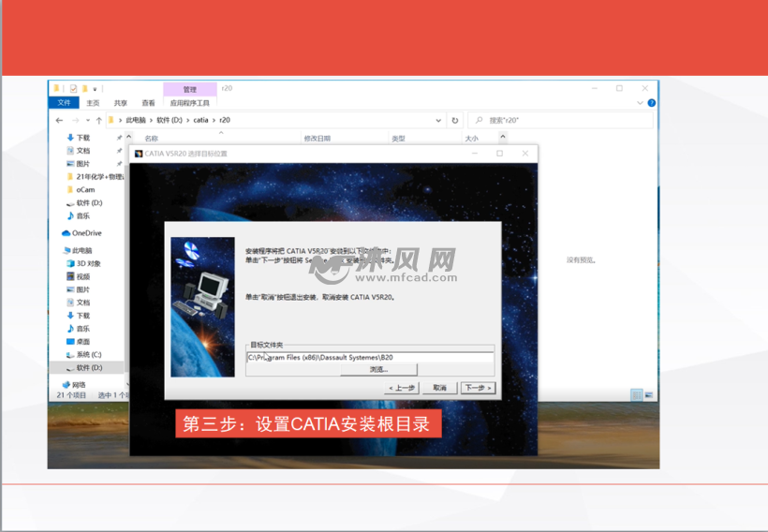The image size is (768, 532).
Task: Switch to the 查看 ribbon tab
Action: 148,103
